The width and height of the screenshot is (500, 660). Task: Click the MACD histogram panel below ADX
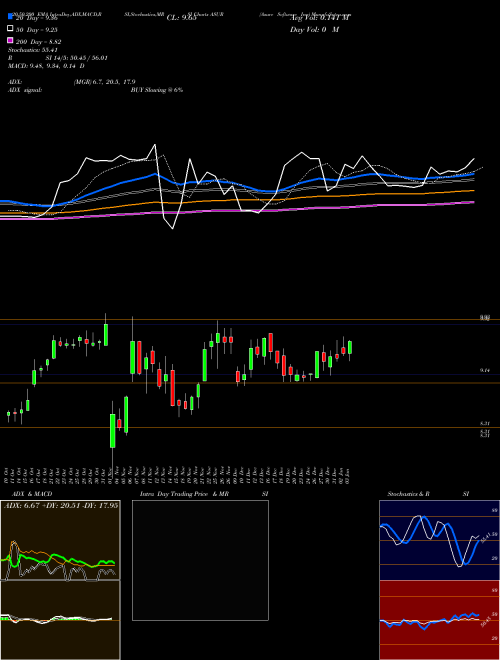tap(60, 620)
